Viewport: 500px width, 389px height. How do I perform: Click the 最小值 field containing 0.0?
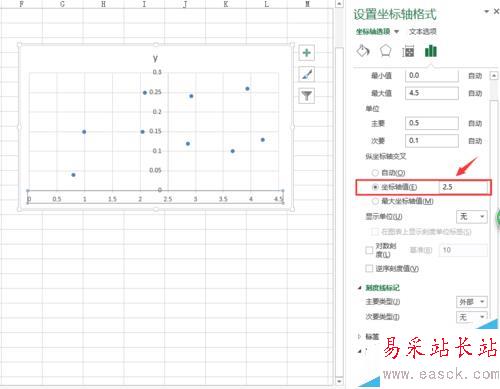click(x=432, y=76)
